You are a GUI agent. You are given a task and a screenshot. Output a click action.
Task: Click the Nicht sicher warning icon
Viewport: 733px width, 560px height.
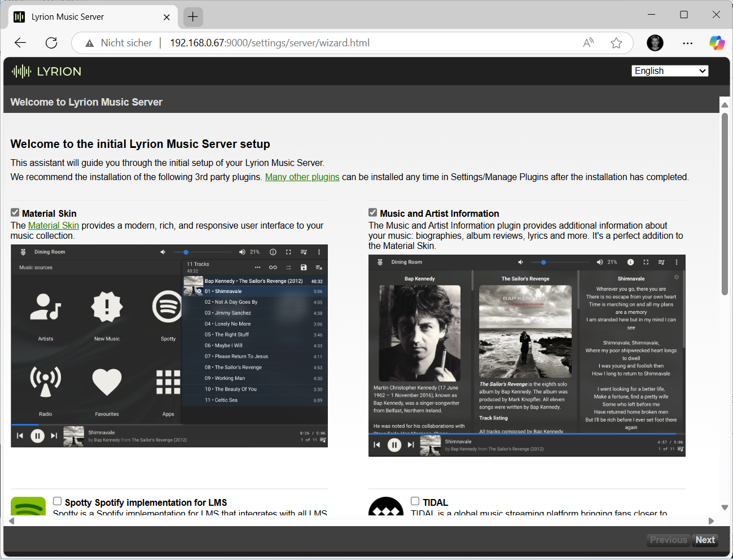pos(89,43)
